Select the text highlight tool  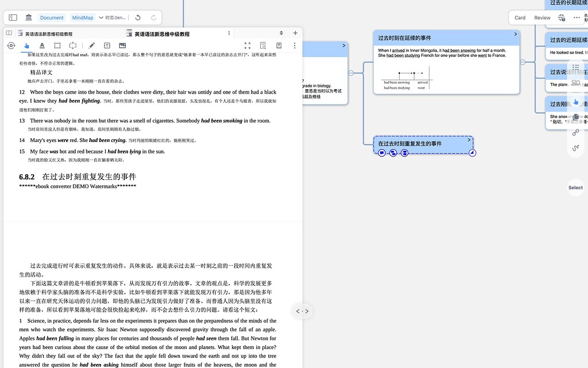[x=41, y=45]
